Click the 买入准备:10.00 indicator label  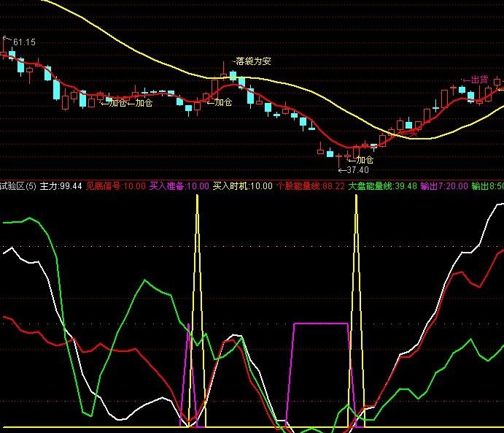coord(179,186)
